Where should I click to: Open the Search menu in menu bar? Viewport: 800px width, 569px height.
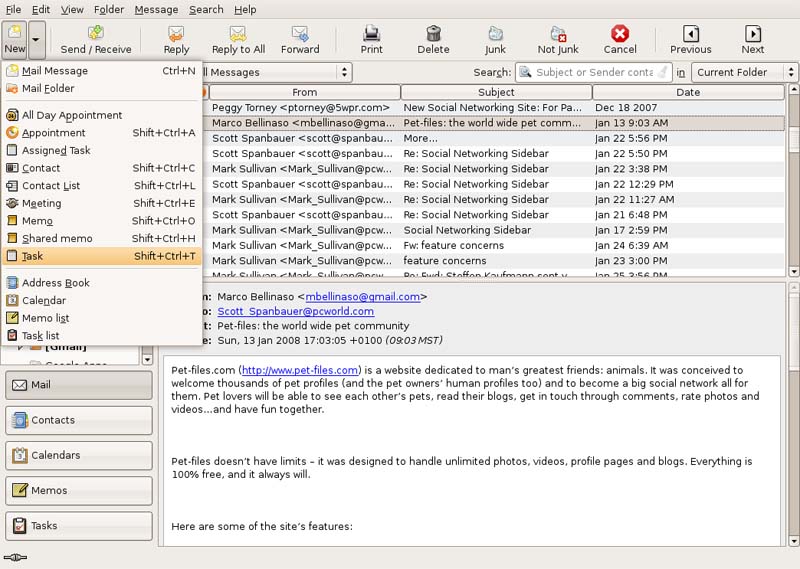[206, 9]
